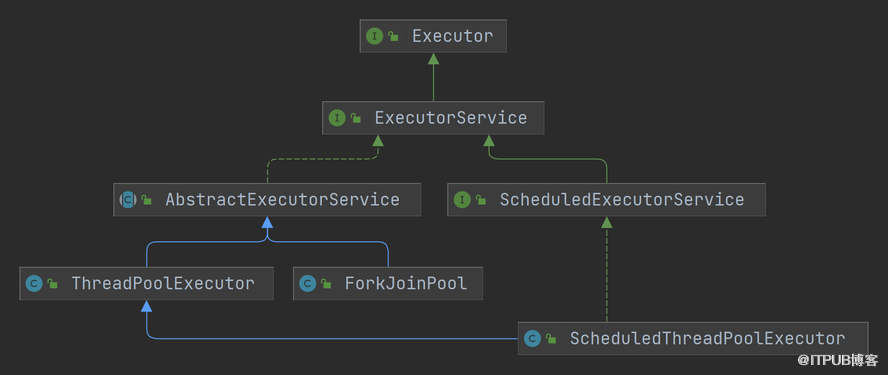The image size is (888, 375).
Task: Select the AbstractExecutorService node
Action: tap(267, 199)
